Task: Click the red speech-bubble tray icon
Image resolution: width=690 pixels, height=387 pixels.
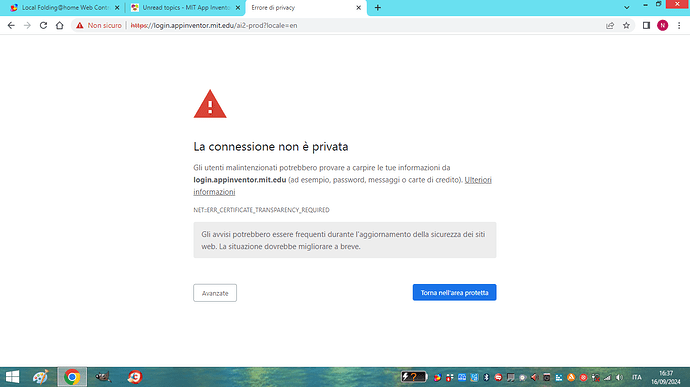Action: pyautogui.click(x=498, y=377)
